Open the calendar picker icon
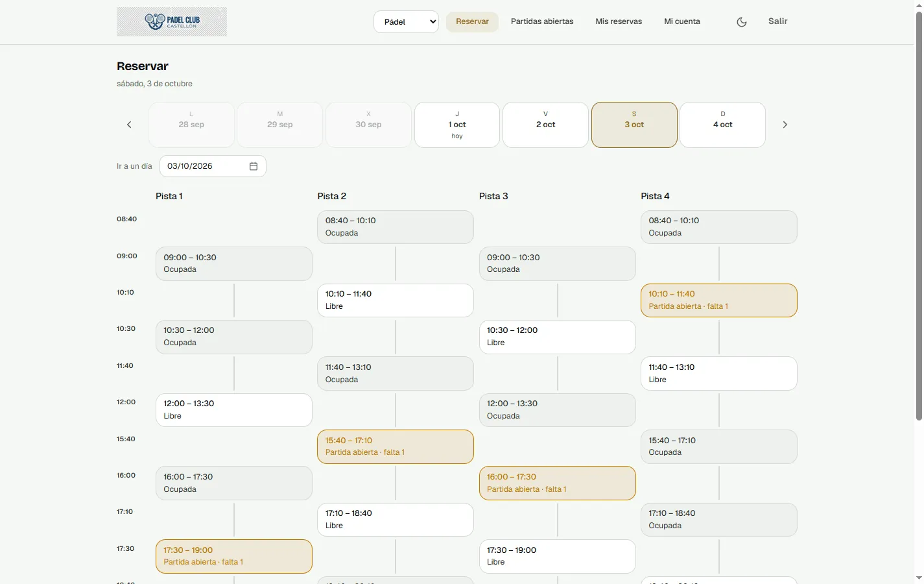 (254, 166)
